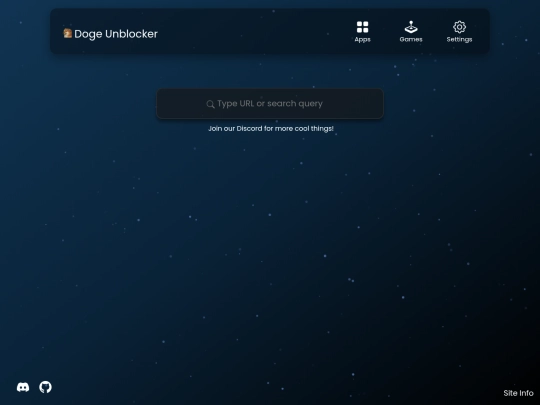540x405 pixels.
Task: Click the GitHub octocat icon in the footer
Action: click(45, 387)
